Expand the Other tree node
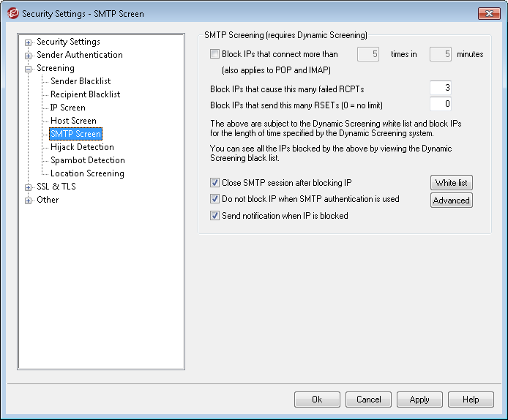This screenshot has width=508, height=420. 29,200
